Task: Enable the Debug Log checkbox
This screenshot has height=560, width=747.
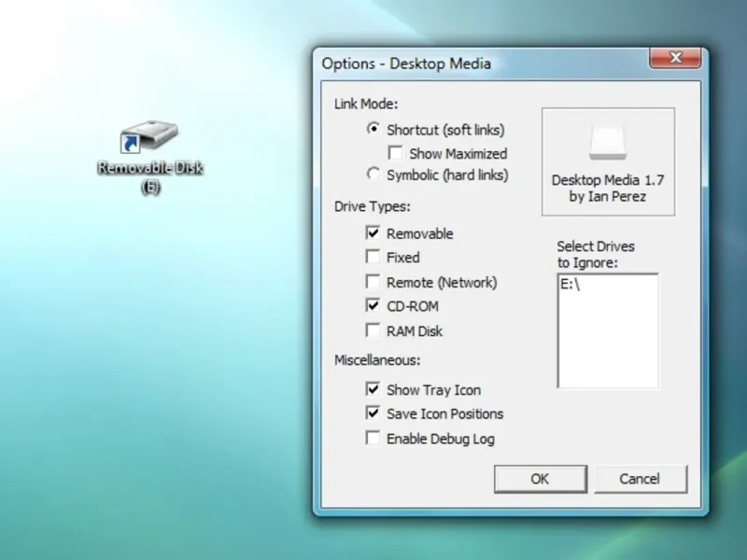Action: 373,438
